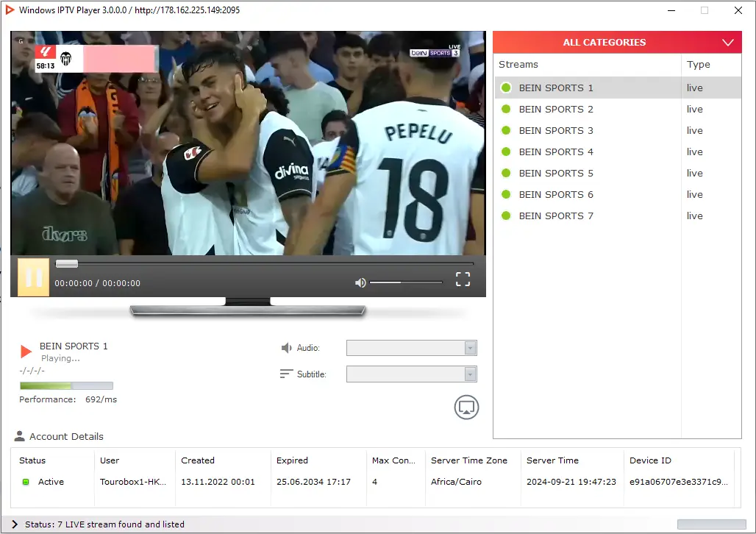
Task: Click the video seek bar handle
Action: pyautogui.click(x=66, y=263)
